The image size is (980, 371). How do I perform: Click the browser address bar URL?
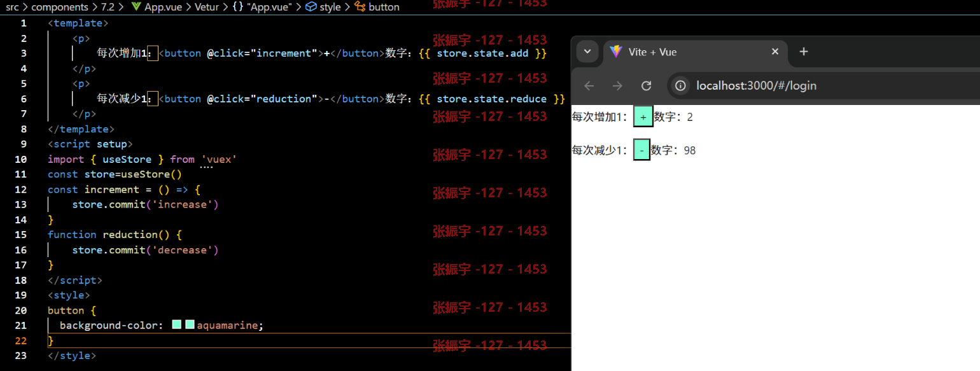[x=756, y=85]
